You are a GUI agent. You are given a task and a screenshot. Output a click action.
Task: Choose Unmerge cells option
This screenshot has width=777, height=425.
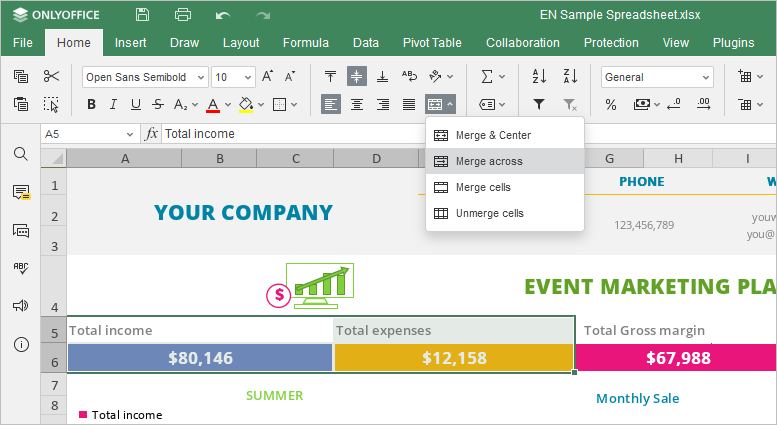click(x=489, y=213)
